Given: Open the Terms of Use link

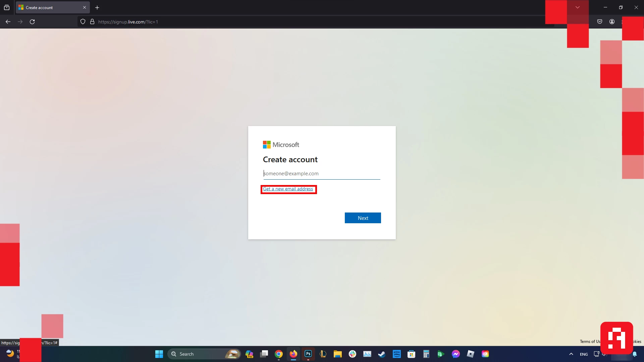Looking at the screenshot, I should (x=590, y=342).
